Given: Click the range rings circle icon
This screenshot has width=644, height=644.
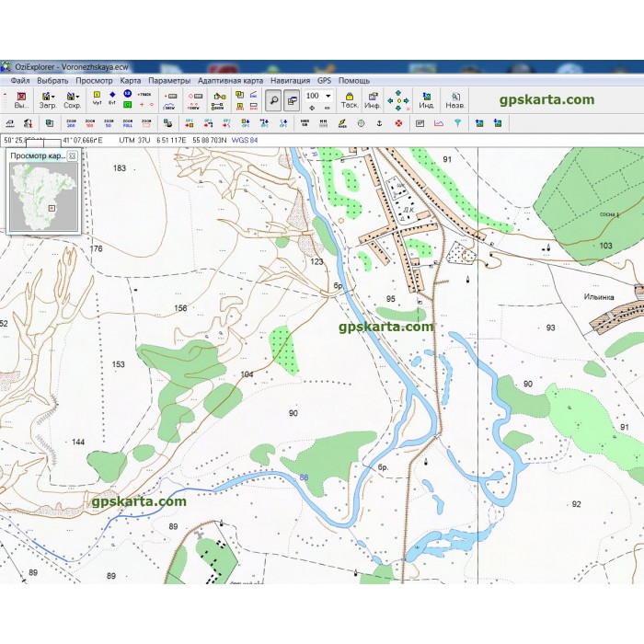Looking at the screenshot, I should coord(361,122).
